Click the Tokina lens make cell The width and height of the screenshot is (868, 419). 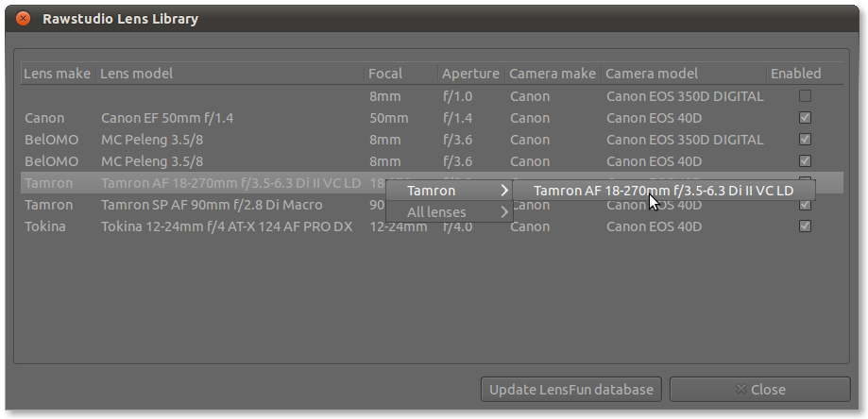pos(44,226)
